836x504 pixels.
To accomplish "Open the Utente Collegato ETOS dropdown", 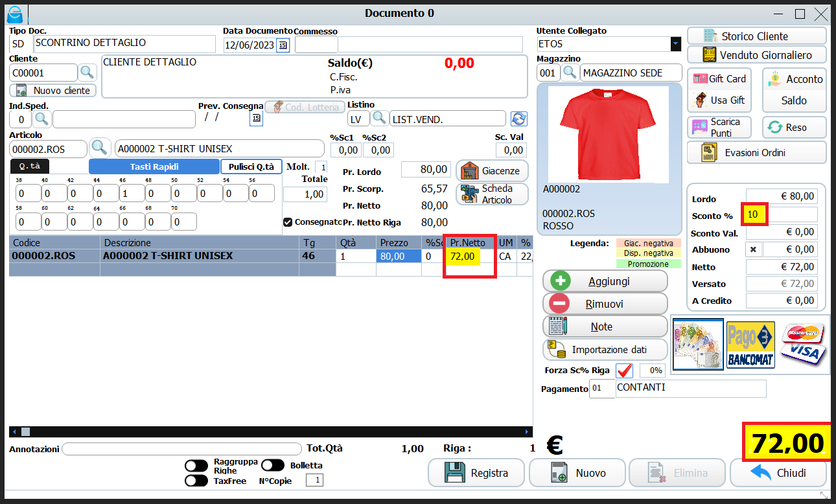I will [675, 43].
